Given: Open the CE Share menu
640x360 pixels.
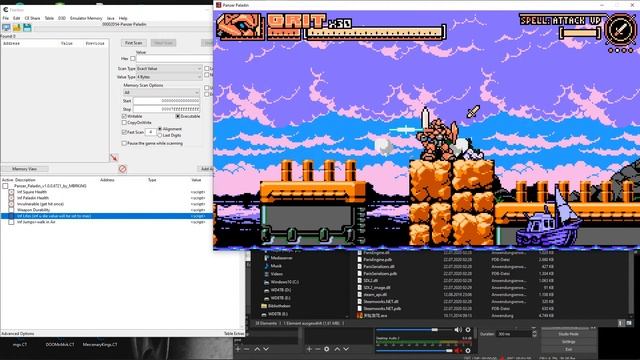Looking at the screenshot, I should (x=32, y=18).
